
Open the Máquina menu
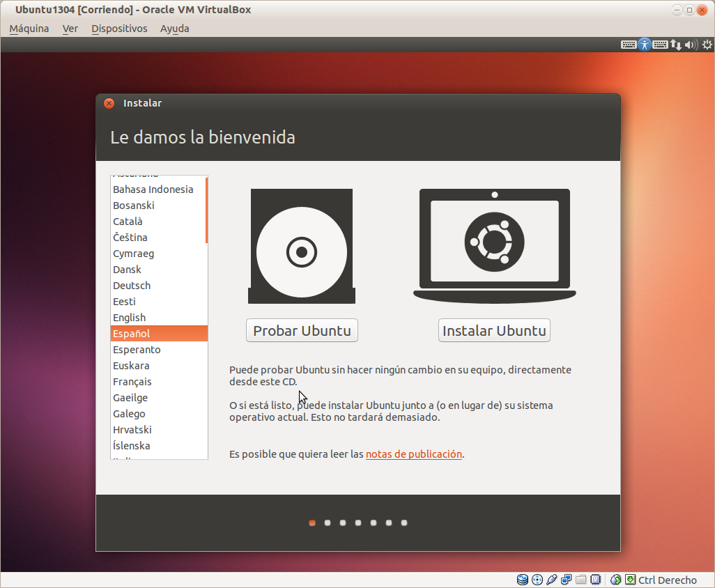tap(29, 29)
